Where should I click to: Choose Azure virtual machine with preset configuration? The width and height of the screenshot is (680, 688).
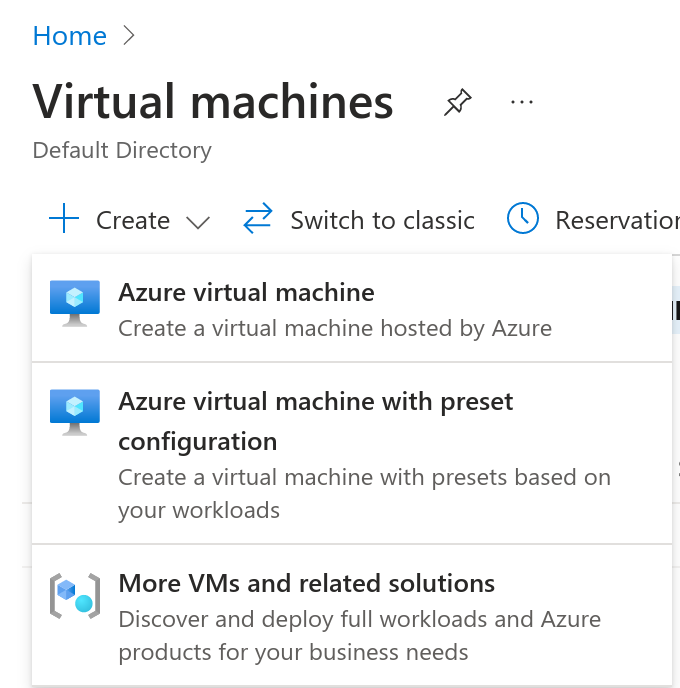click(x=352, y=454)
